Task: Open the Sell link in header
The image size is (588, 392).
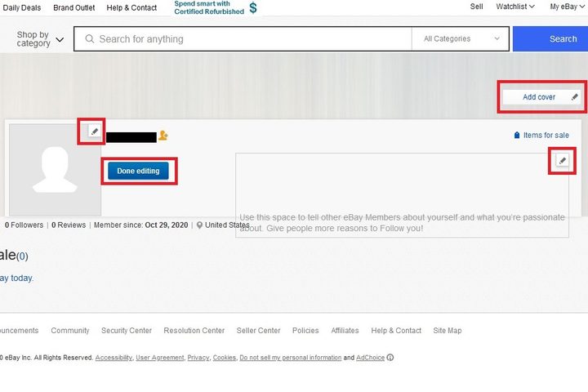Action: pos(476,7)
